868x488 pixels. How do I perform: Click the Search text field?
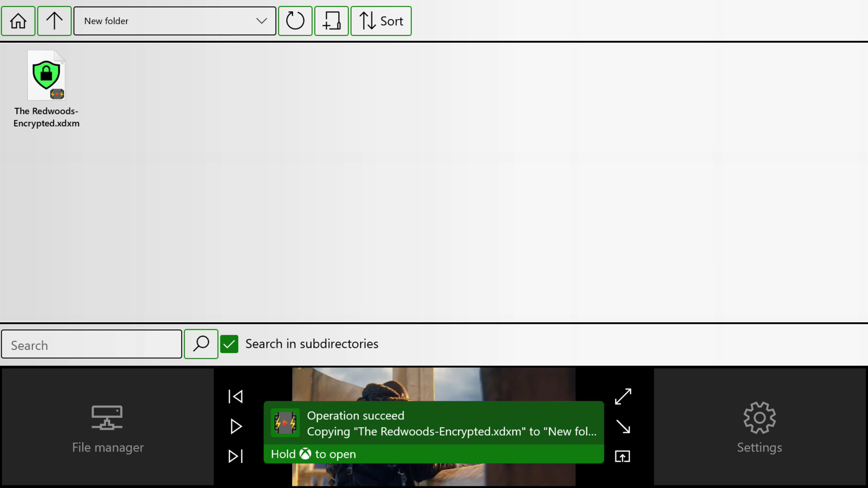92,345
